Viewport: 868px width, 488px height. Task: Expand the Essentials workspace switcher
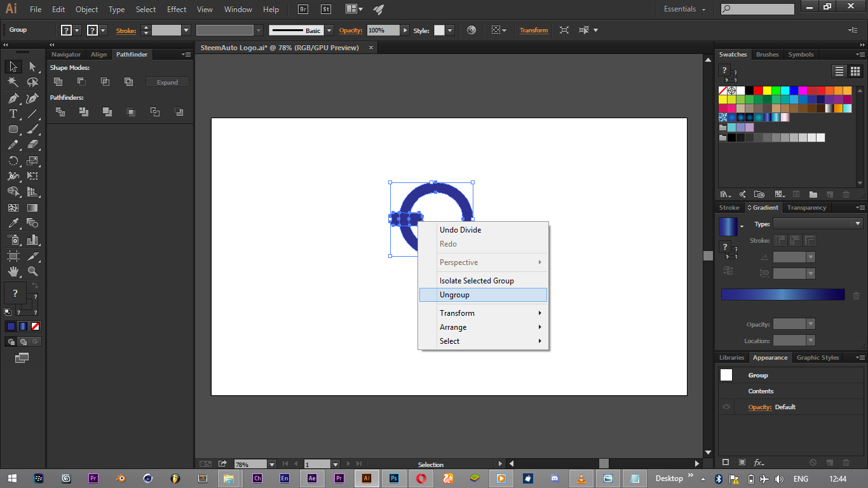click(684, 10)
